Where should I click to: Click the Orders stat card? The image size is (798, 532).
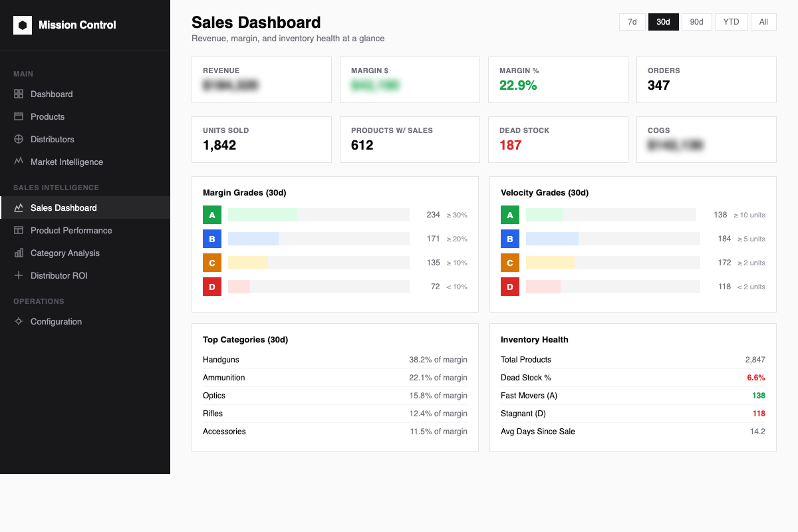(706, 80)
